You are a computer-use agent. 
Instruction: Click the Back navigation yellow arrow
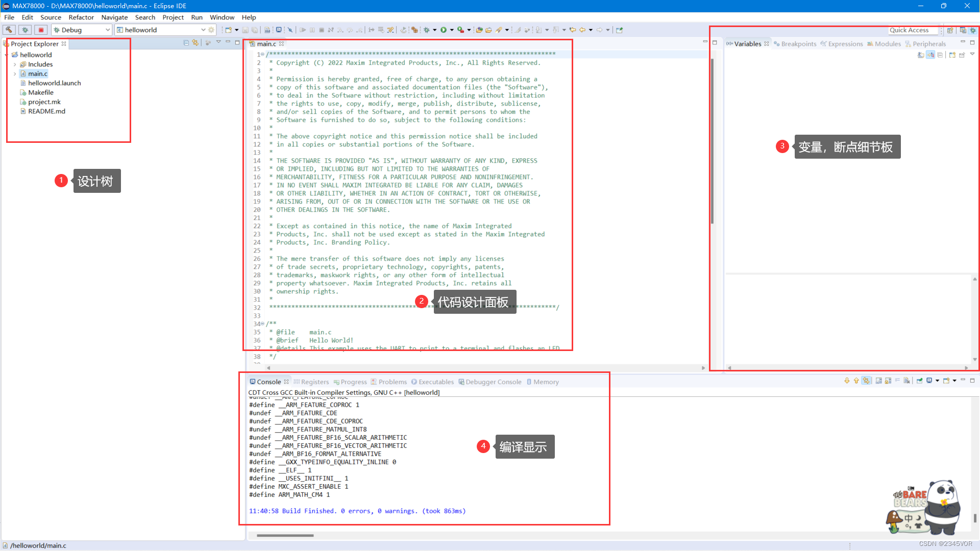click(582, 30)
